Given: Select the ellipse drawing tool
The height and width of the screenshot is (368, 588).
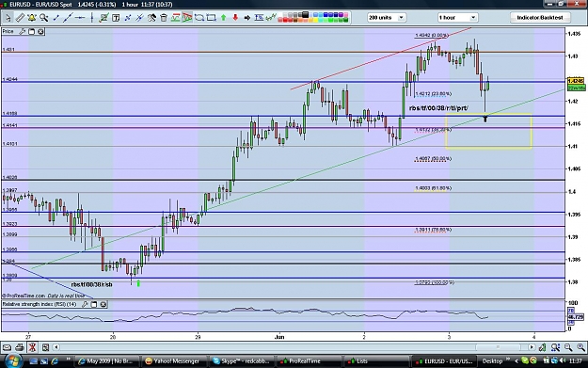Looking at the screenshot, I should [199, 18].
